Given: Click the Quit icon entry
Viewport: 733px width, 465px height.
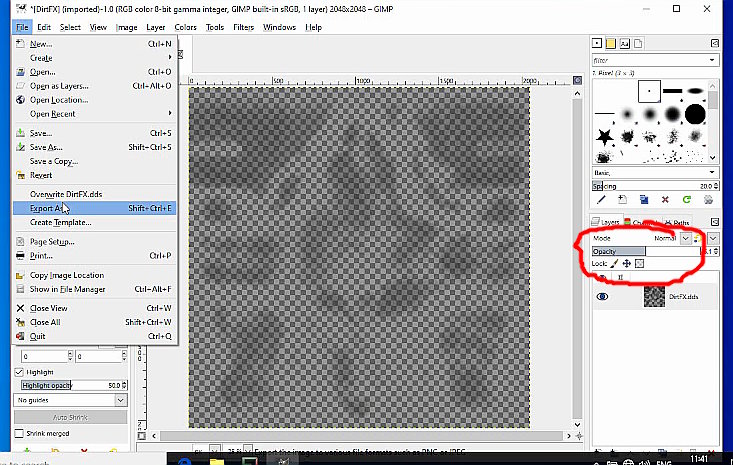Looking at the screenshot, I should point(20,336).
